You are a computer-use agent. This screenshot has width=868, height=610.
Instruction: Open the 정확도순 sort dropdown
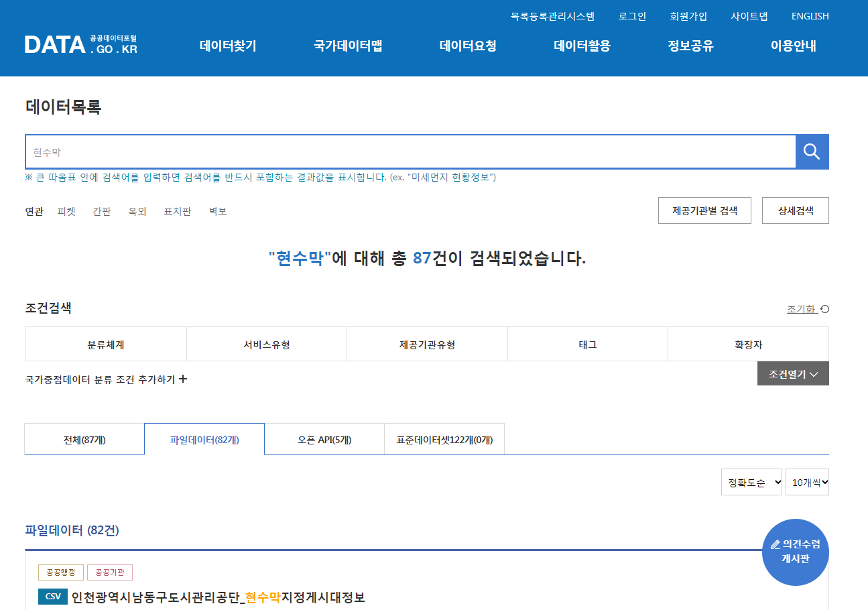point(751,482)
